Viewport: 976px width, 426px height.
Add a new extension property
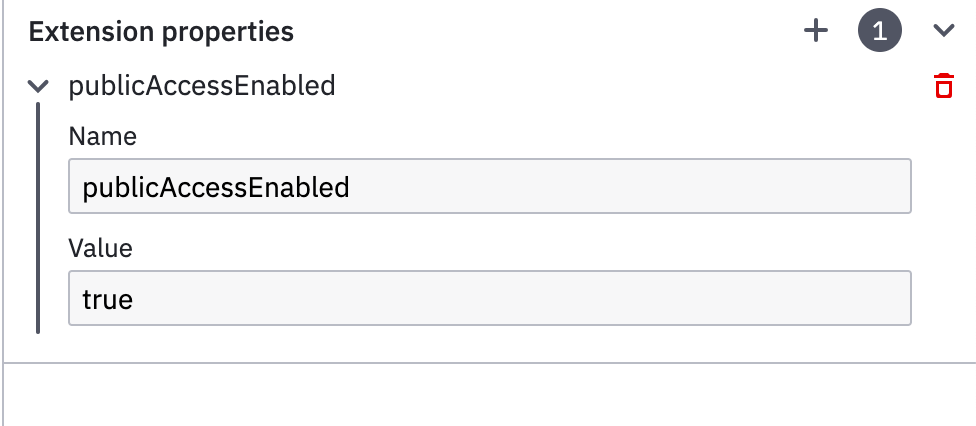click(815, 30)
